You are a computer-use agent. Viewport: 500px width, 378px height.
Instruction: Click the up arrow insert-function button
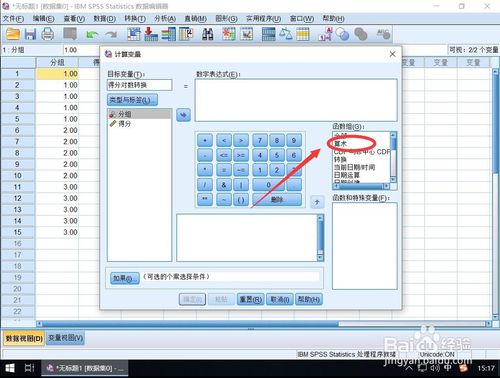click(317, 202)
